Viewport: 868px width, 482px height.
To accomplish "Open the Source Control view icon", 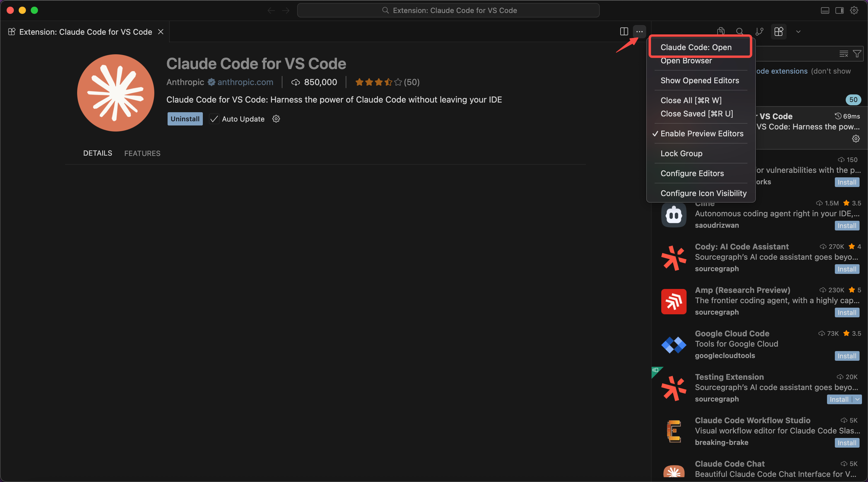I will click(759, 32).
